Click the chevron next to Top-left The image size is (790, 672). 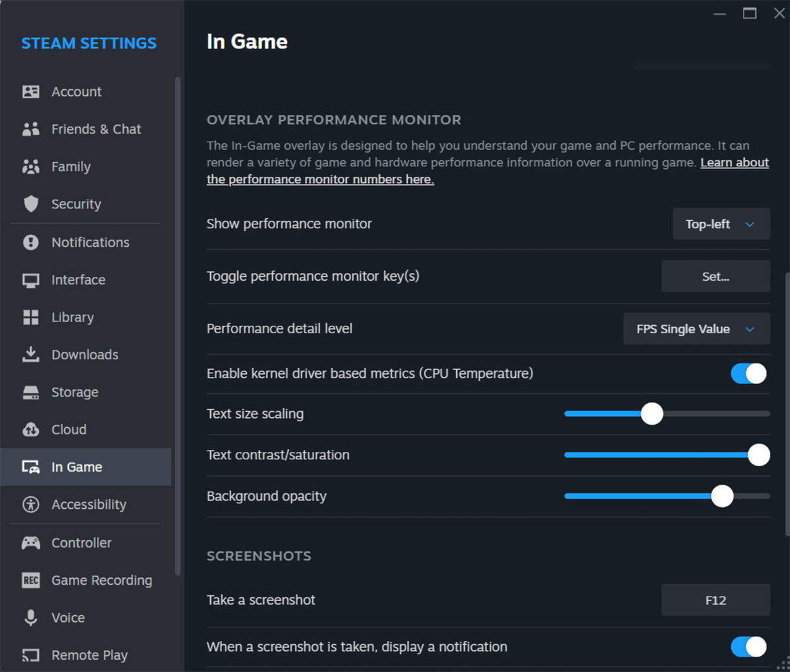coord(750,224)
